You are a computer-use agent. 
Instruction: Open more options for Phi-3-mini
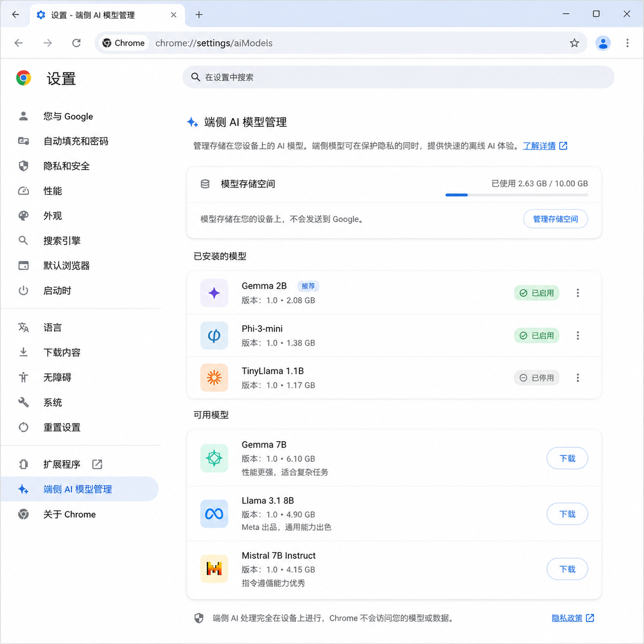578,335
